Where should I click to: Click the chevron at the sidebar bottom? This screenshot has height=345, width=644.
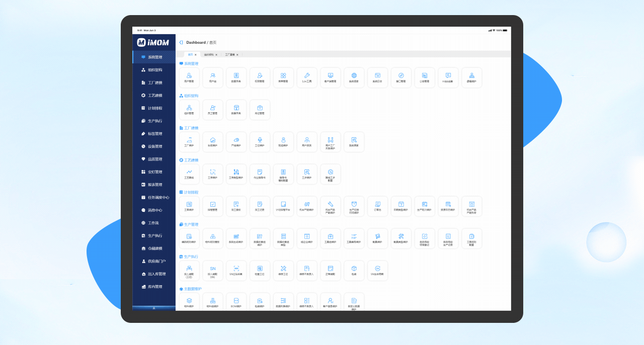click(x=154, y=308)
